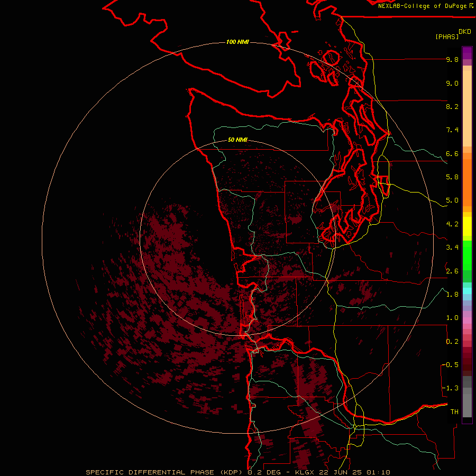Screen dimensions: 476x476
Task: Click the 0.2 legend value
Action: pyautogui.click(x=452, y=342)
